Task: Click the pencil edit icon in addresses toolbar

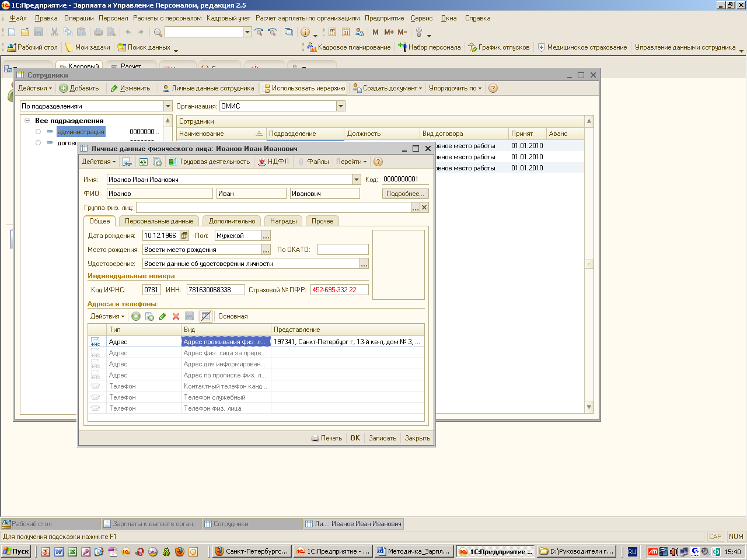Action: 162,316
